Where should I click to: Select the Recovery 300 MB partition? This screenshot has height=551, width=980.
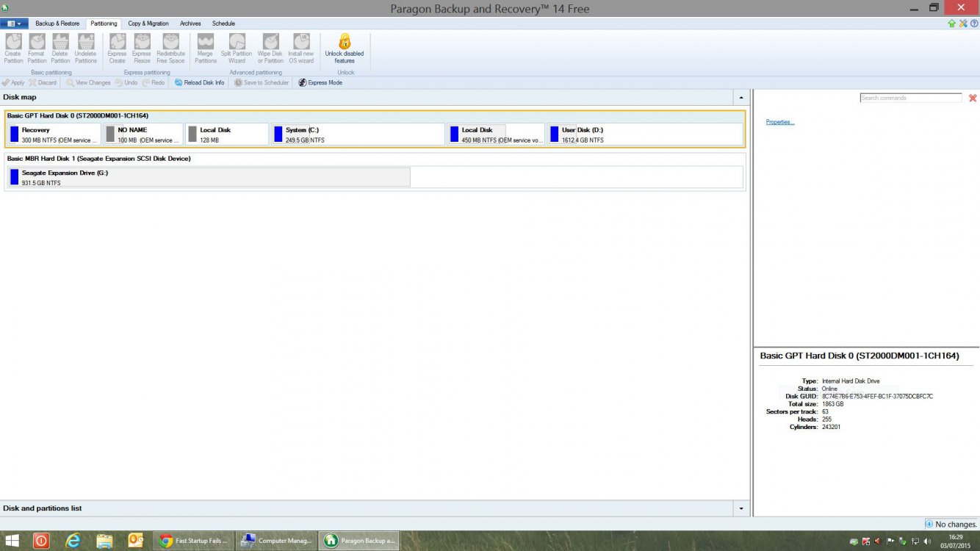[x=54, y=134]
